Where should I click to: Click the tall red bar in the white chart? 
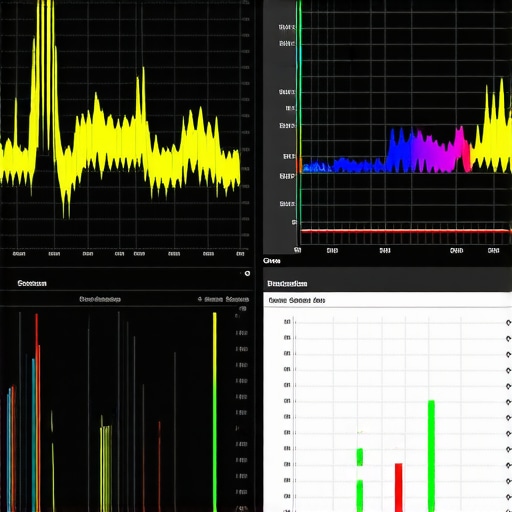(x=399, y=487)
